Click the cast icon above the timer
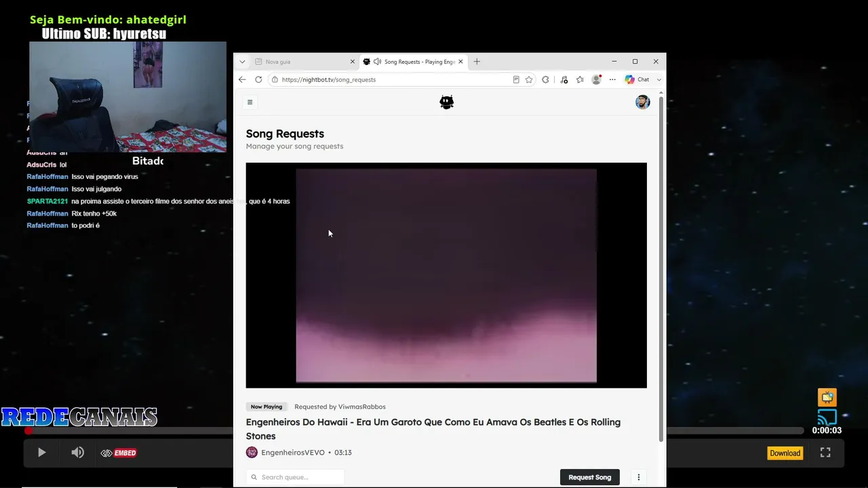 (x=827, y=417)
